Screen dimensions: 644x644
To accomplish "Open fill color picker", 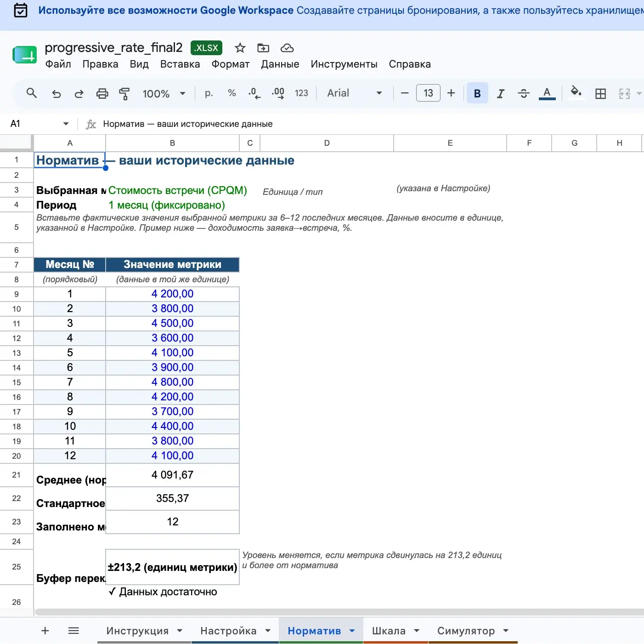I will (x=576, y=92).
